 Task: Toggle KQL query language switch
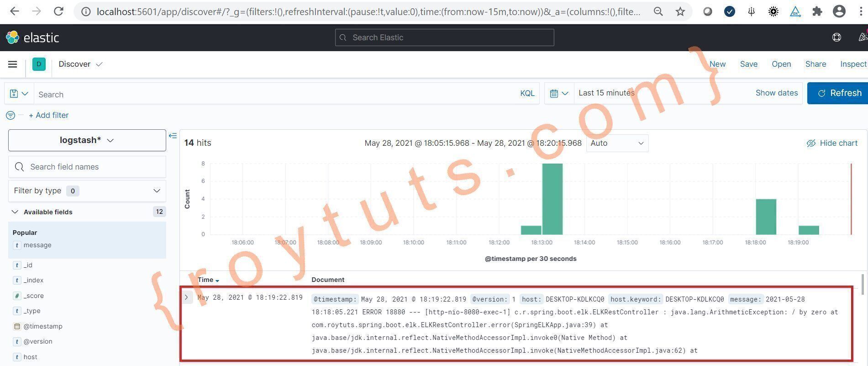[527, 94]
